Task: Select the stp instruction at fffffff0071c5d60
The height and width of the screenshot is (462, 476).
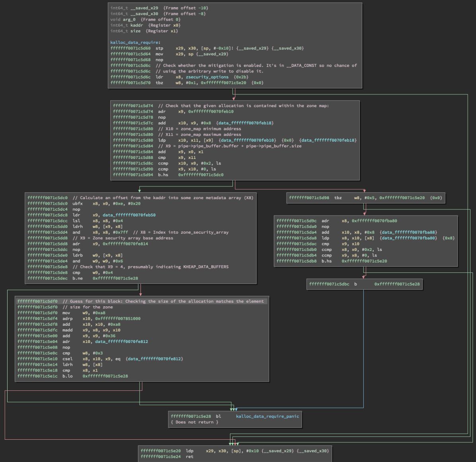Action: coord(207,48)
